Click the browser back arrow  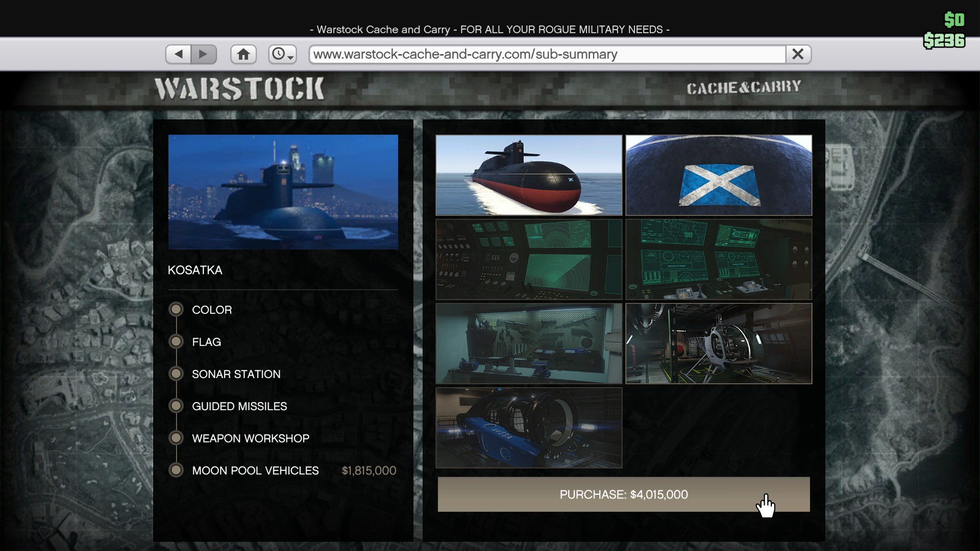pos(179,54)
